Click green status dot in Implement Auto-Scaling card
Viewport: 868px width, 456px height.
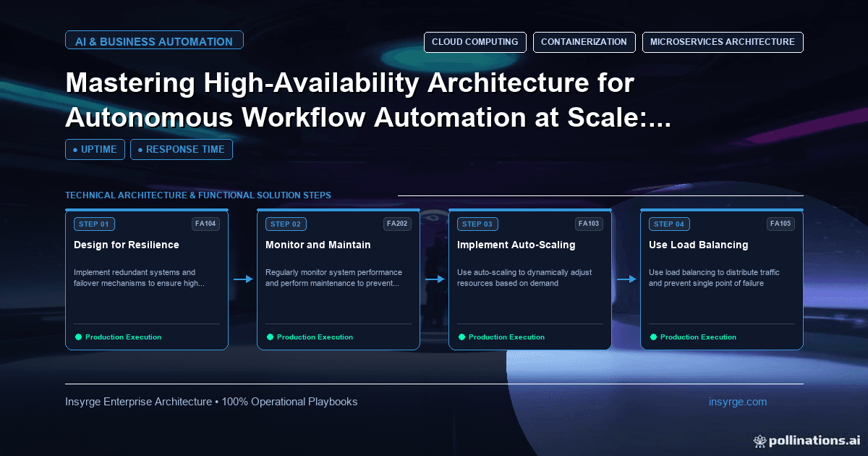461,337
